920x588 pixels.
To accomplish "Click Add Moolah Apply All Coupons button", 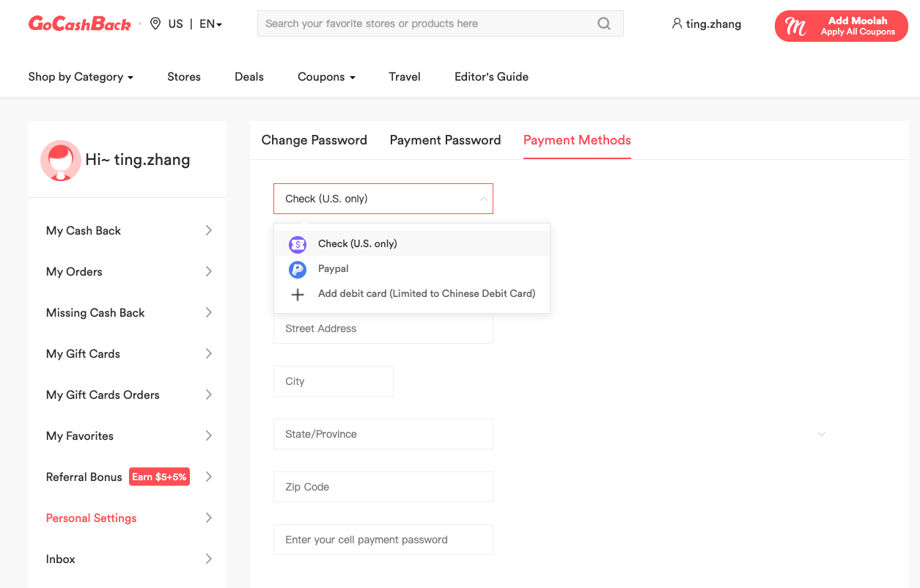I will point(841,26).
